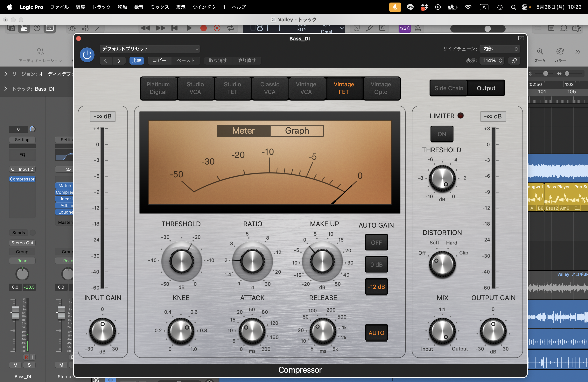Go to the next preset arrow
Screen dimensions: 588x382
click(119, 60)
